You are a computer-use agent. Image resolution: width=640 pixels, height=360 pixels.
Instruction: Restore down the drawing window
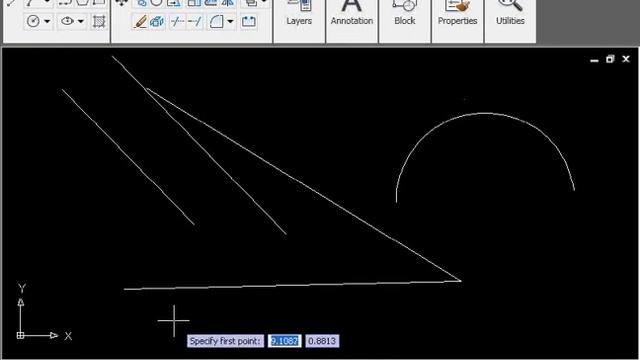pos(610,60)
